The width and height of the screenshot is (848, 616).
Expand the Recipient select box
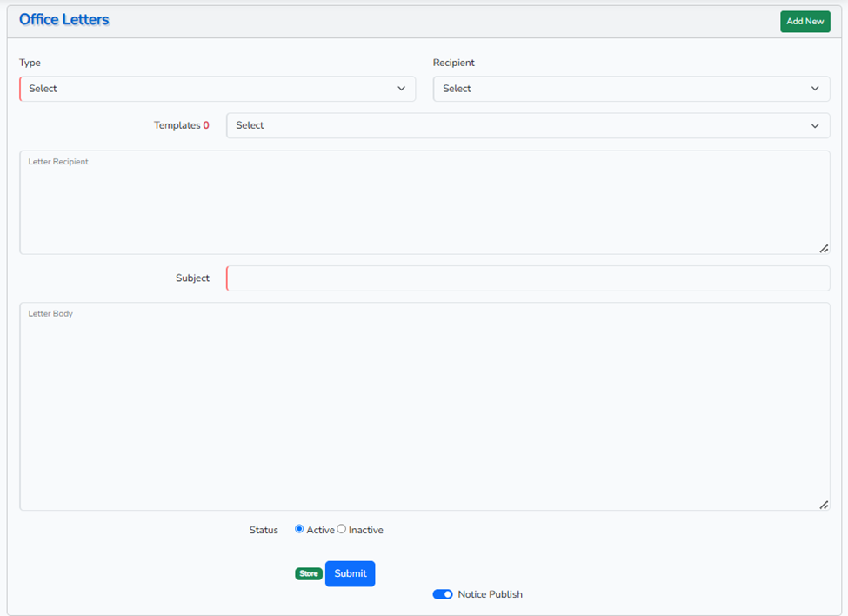click(631, 89)
